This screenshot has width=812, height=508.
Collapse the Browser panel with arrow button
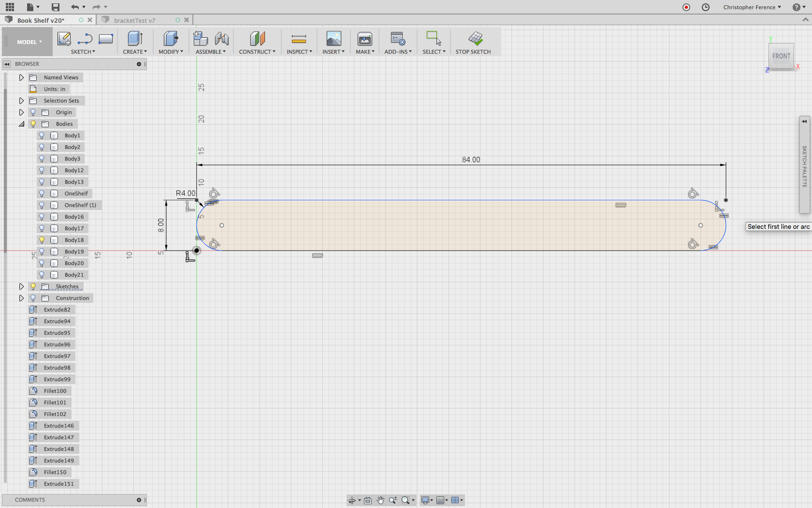(7, 64)
